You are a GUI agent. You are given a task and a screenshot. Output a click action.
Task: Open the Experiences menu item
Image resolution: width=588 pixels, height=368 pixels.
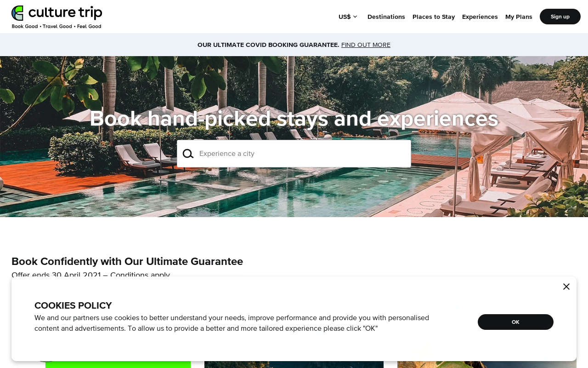pyautogui.click(x=480, y=17)
